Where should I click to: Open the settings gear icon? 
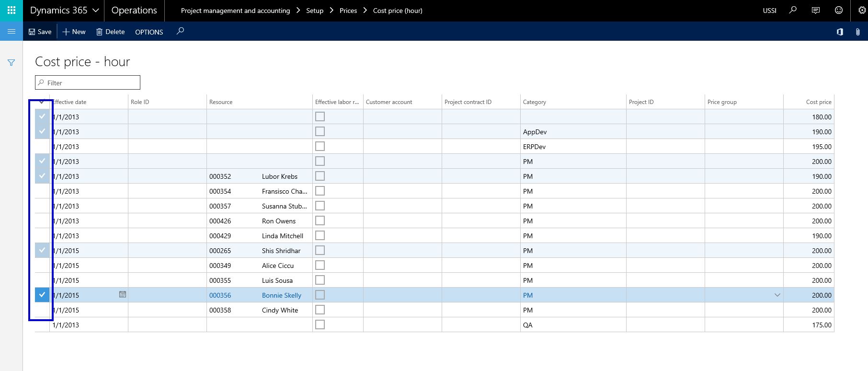[x=862, y=10]
